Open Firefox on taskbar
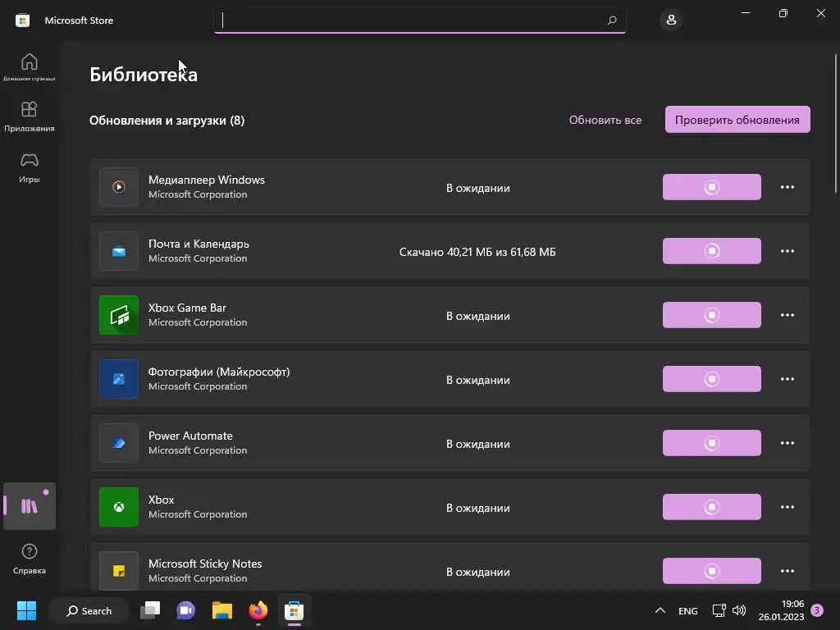The width and height of the screenshot is (840, 630). 258,610
